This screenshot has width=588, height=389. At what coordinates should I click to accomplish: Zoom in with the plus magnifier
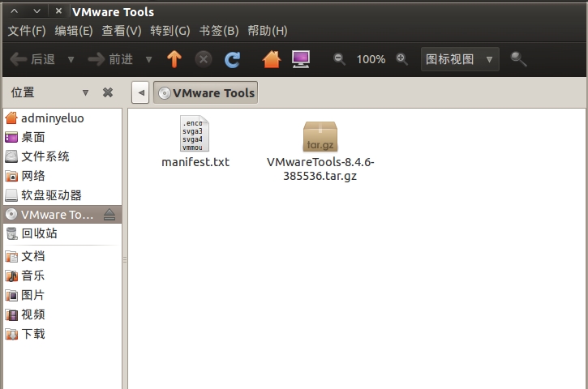[401, 59]
